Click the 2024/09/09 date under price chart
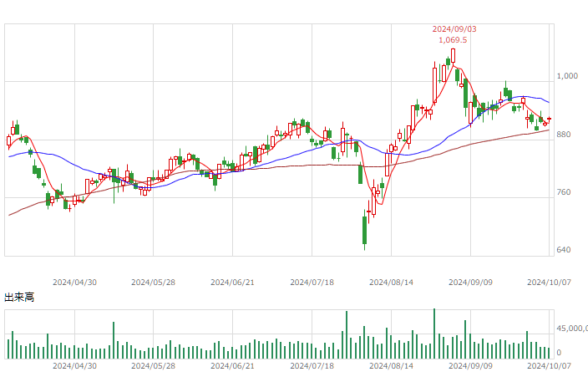The height and width of the screenshot is (377, 588). point(470,283)
